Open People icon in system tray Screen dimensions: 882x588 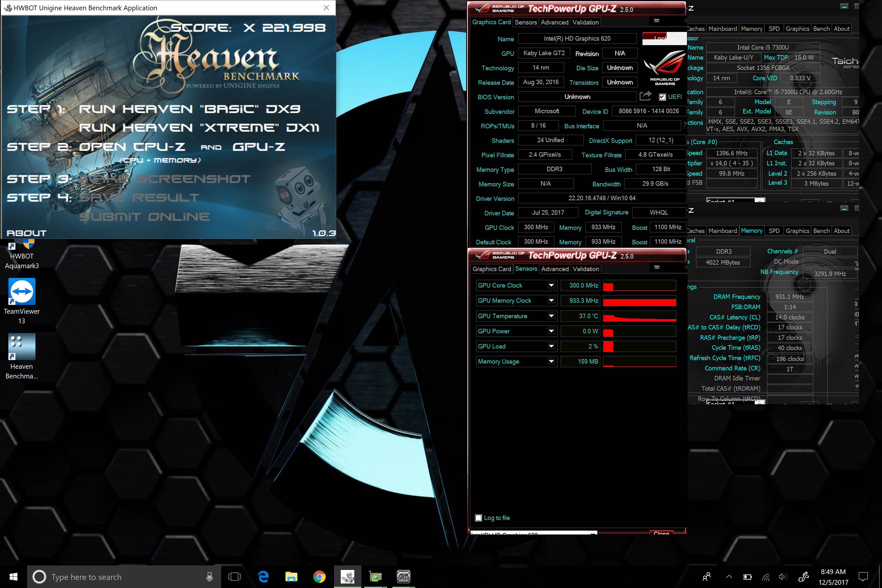(x=707, y=577)
